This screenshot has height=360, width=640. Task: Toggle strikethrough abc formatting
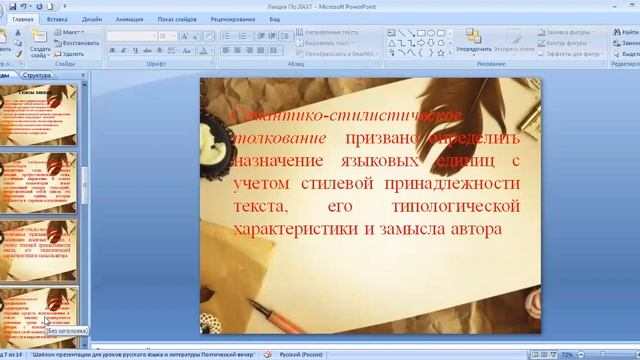click(x=147, y=51)
